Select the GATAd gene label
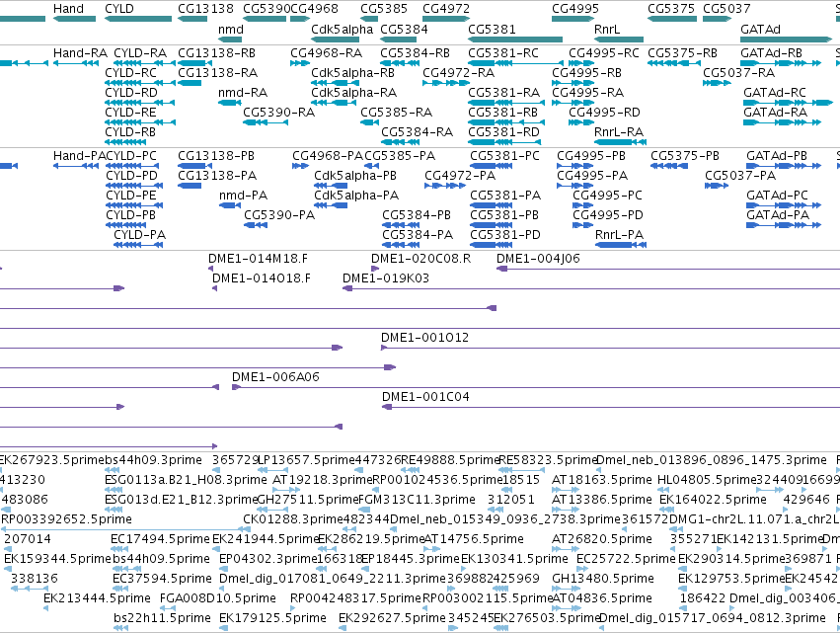Screen dimensions: 840x633 pyautogui.click(x=760, y=30)
